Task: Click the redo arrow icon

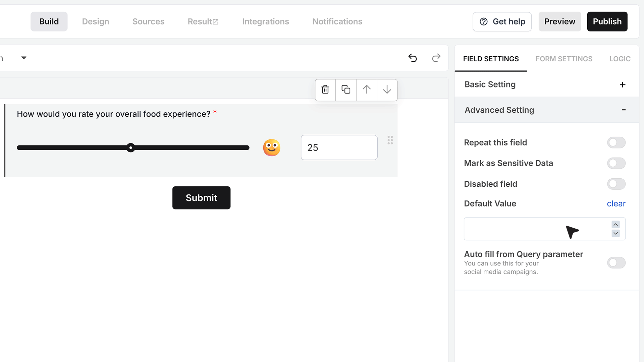Action: point(436,58)
